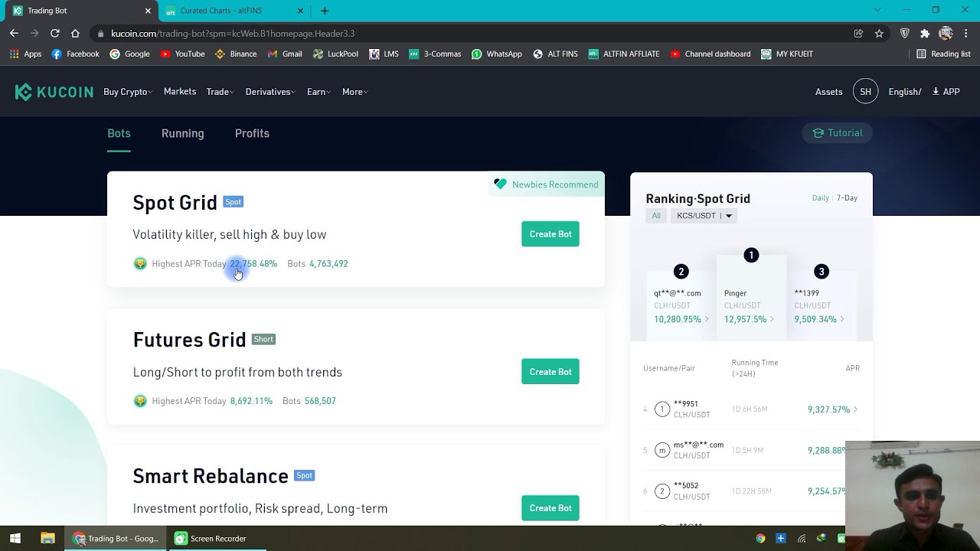Open the Markets page

click(180, 92)
